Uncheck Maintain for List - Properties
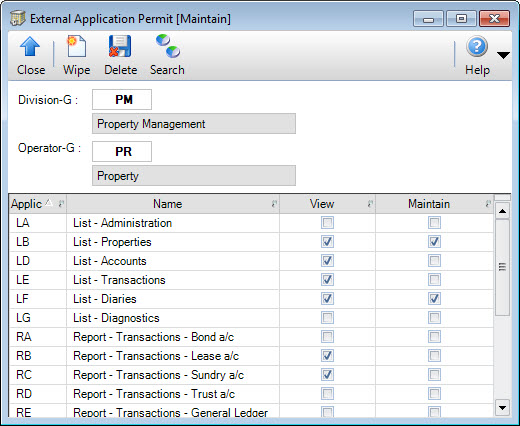Screen dimensions: 520x426 (434, 242)
